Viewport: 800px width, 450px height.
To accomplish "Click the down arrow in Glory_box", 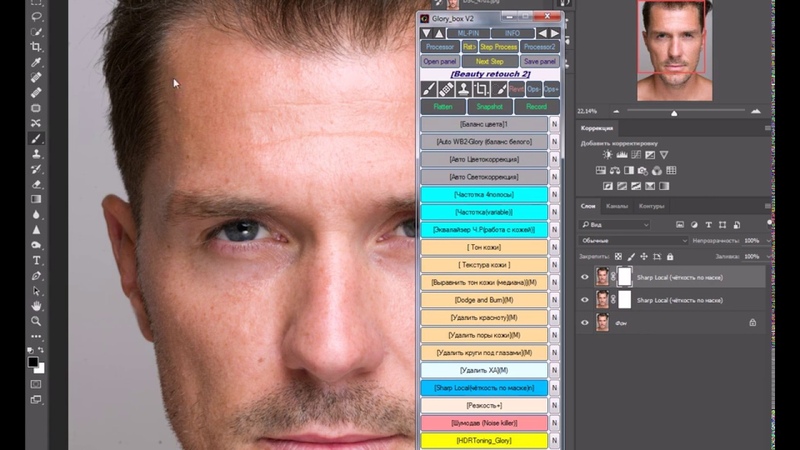I will pyautogui.click(x=426, y=33).
